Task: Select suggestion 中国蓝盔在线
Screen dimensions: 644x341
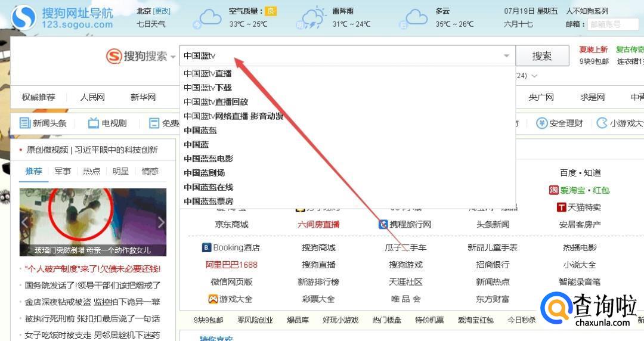Action: pos(208,187)
